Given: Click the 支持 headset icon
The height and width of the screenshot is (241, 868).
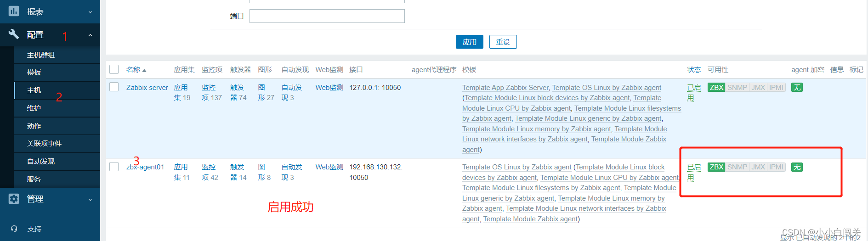Looking at the screenshot, I should pyautogui.click(x=14, y=229).
